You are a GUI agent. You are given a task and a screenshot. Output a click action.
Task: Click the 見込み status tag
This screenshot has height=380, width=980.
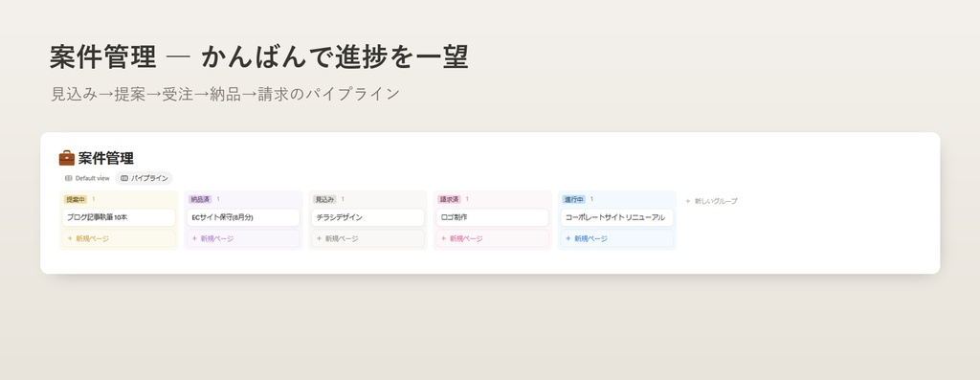[324, 199]
